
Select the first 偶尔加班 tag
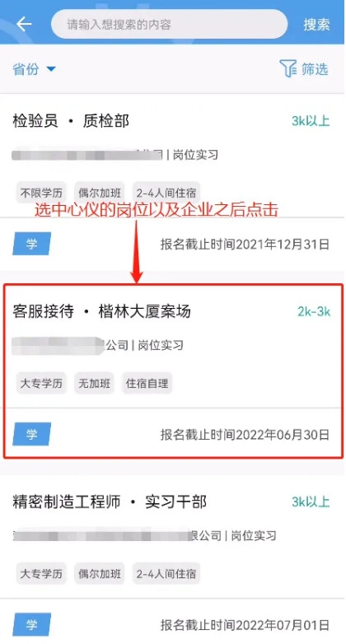(x=100, y=193)
